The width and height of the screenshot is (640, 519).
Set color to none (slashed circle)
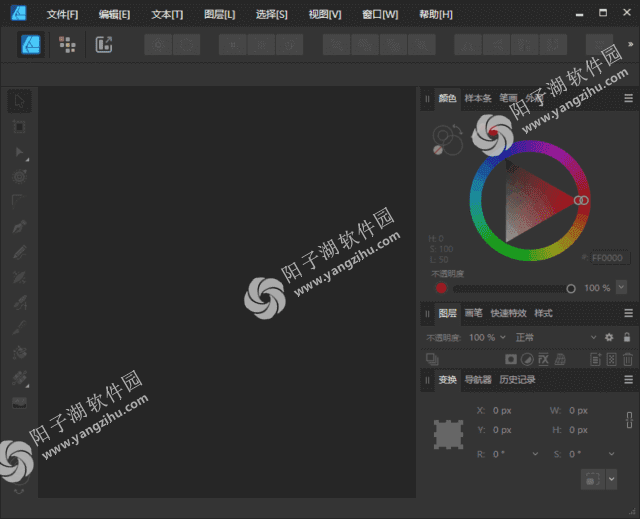(x=438, y=150)
